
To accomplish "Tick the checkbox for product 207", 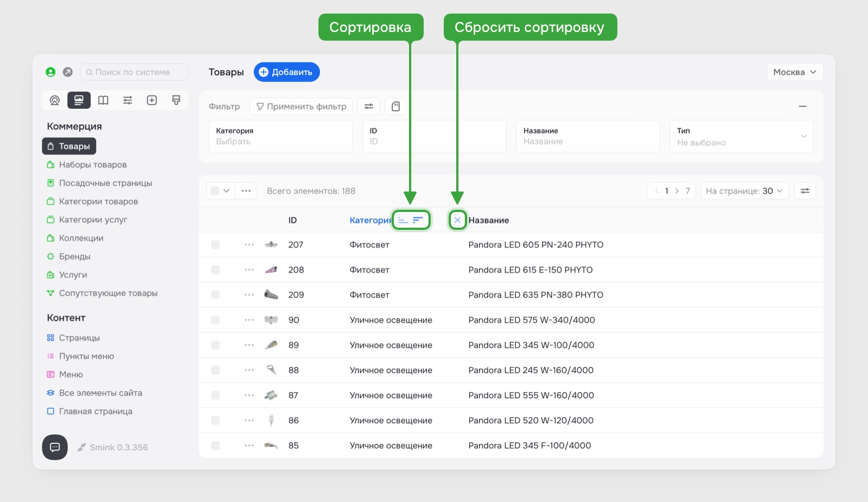I will pyautogui.click(x=215, y=245).
